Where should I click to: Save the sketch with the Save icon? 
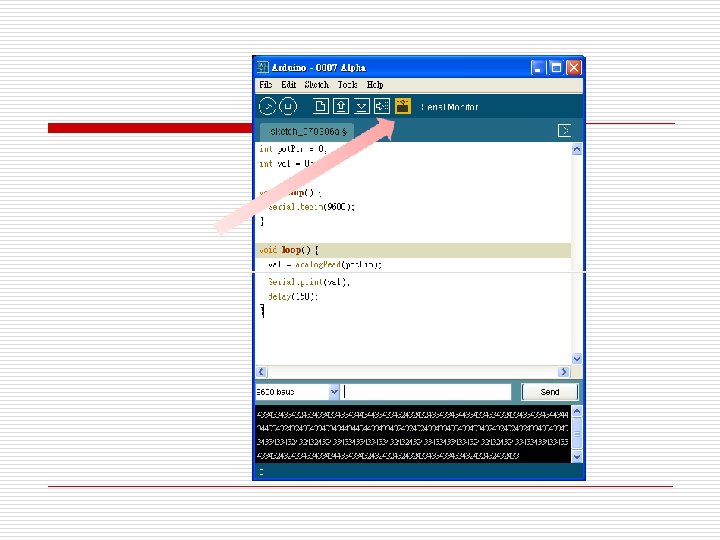tap(361, 107)
